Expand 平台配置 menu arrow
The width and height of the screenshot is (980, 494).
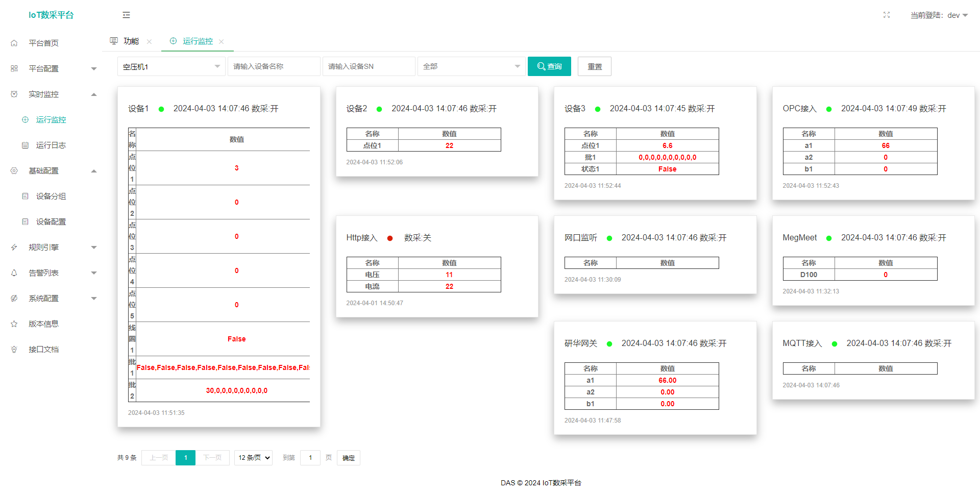point(94,69)
